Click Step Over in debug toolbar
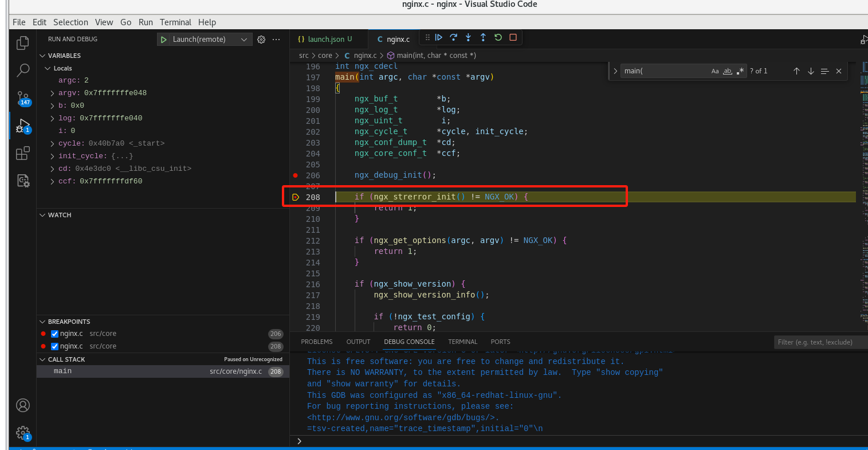The image size is (868, 450). (x=454, y=37)
